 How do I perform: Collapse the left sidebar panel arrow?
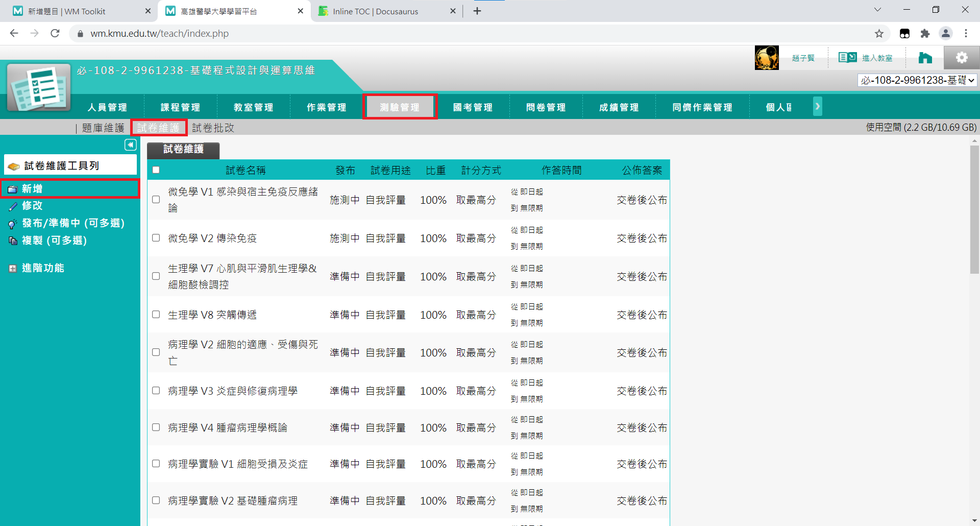[131, 145]
